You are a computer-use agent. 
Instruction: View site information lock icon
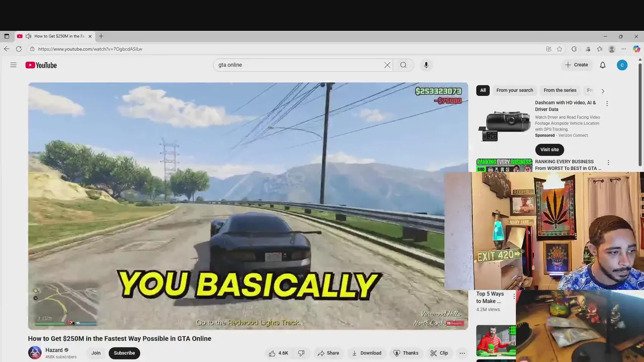pos(32,49)
